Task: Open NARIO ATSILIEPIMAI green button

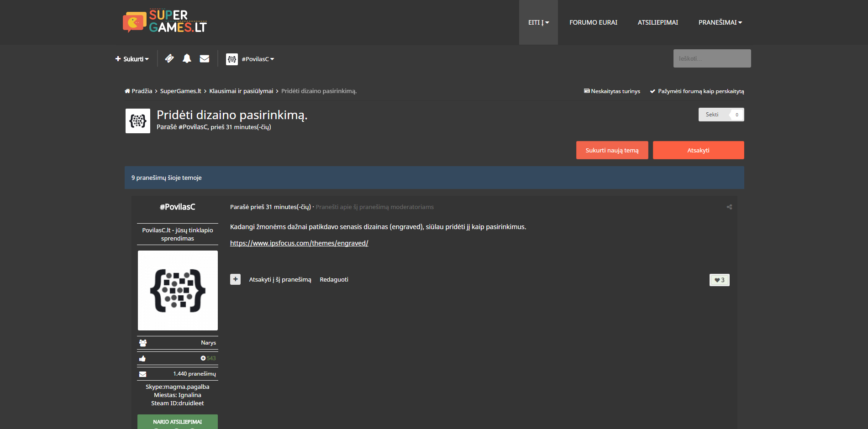Action: pos(178,422)
